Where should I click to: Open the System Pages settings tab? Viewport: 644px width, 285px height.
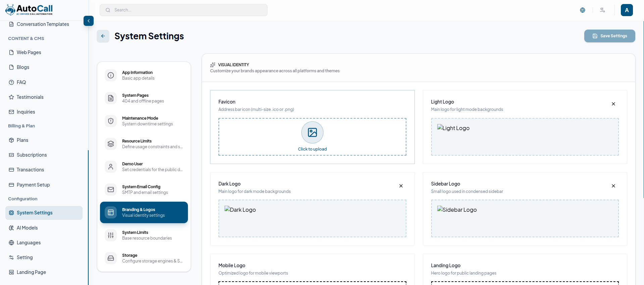[144, 98]
